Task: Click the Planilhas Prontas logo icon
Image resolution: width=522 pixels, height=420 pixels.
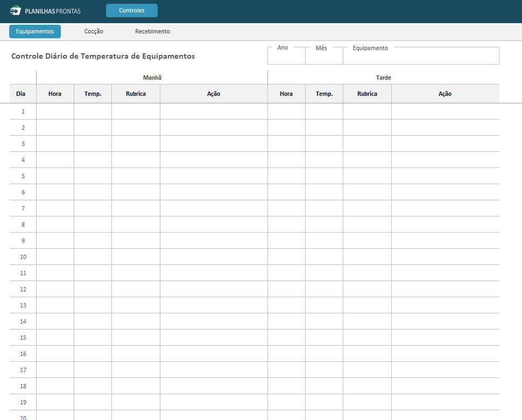Action: click(16, 11)
